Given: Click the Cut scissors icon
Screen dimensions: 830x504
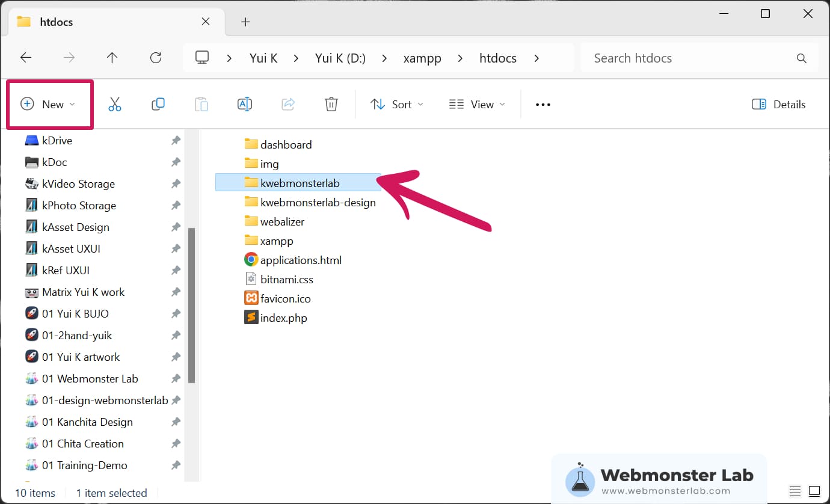Looking at the screenshot, I should click(115, 105).
